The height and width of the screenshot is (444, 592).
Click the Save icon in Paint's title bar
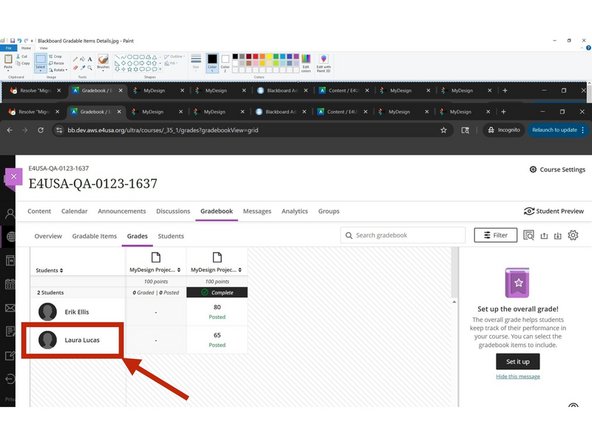12,41
